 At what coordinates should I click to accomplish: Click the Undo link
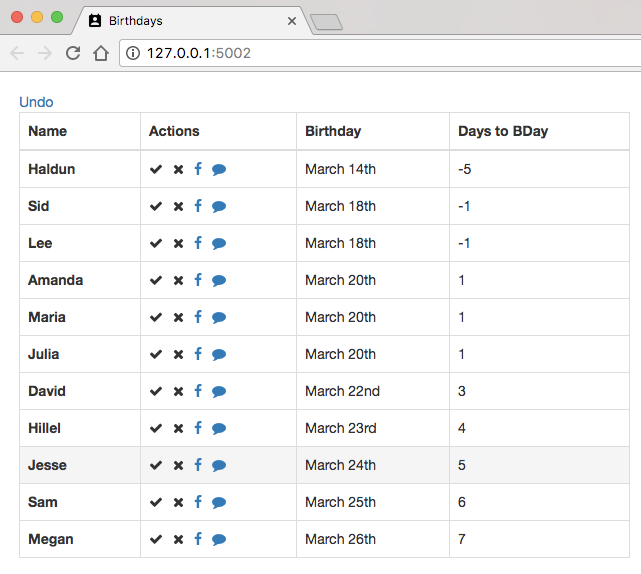36,102
